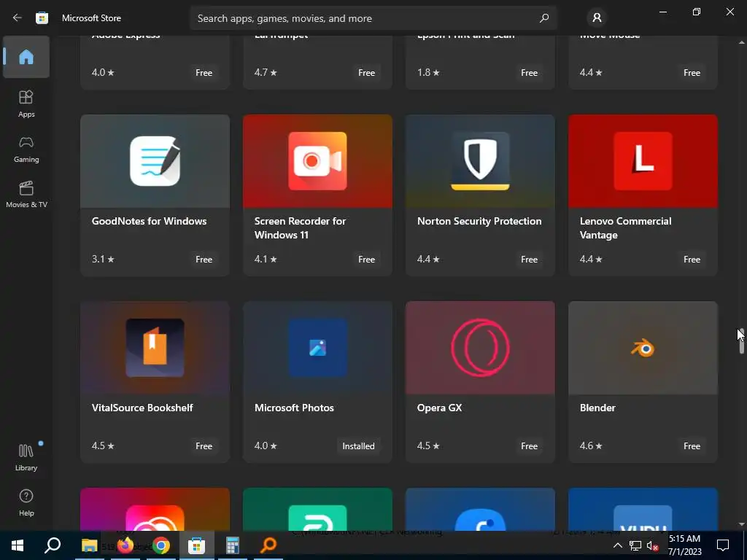747x560 pixels.
Task: Open the VitalSource Bookshelf app icon
Action: click(155, 348)
